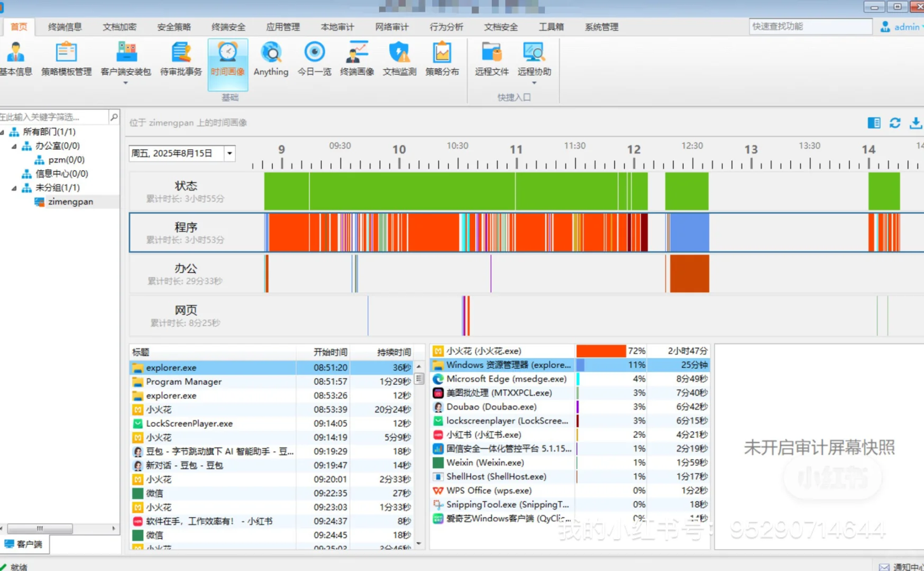
Task: Click the orange block in the 办公 timeline row
Action: point(689,273)
